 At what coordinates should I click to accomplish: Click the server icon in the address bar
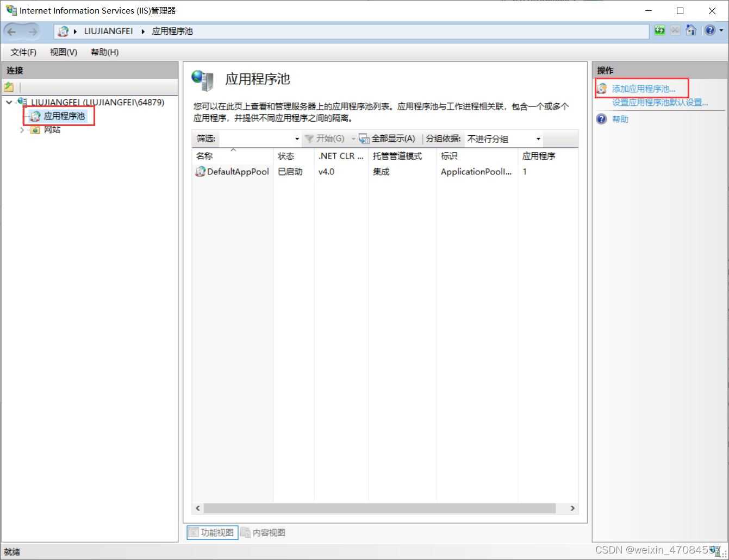(x=64, y=32)
